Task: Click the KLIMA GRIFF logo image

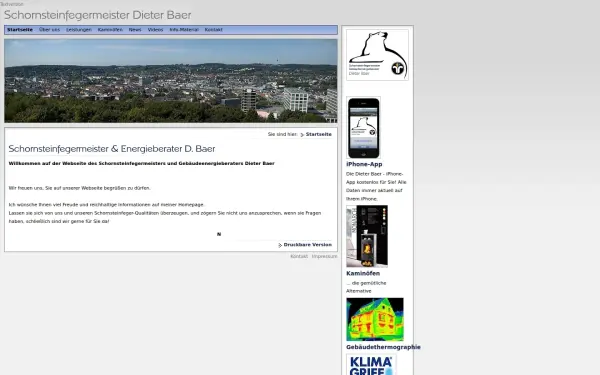Action: (x=372, y=365)
